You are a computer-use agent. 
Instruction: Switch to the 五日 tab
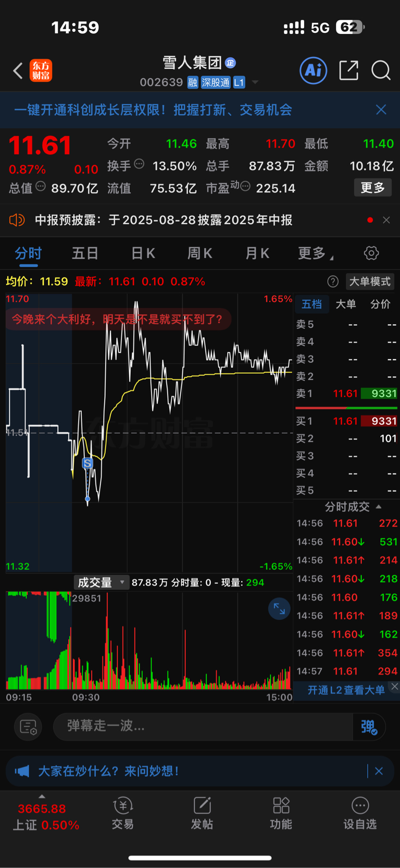click(x=85, y=253)
